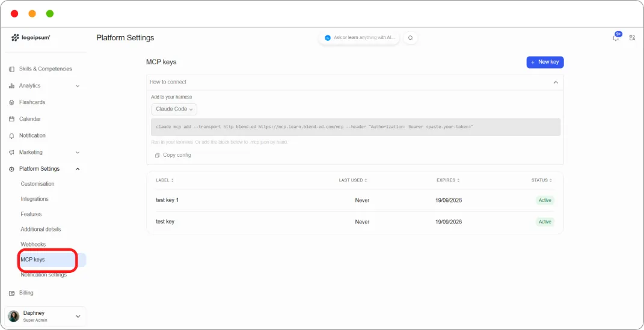Expand the Marketing menu chevron

(x=78, y=153)
